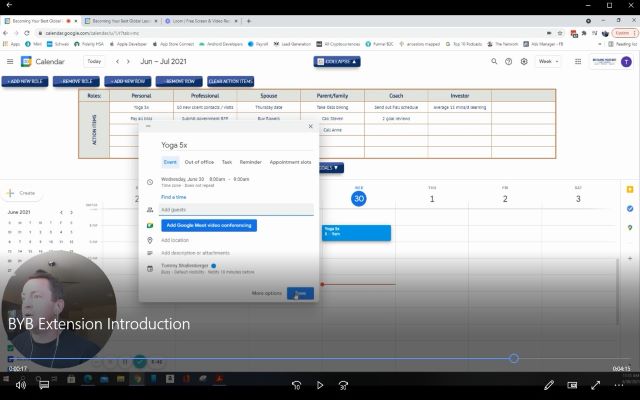Screen dimensions: 640x400
Task: Select Wednesday 30 day header
Action: click(x=359, y=198)
